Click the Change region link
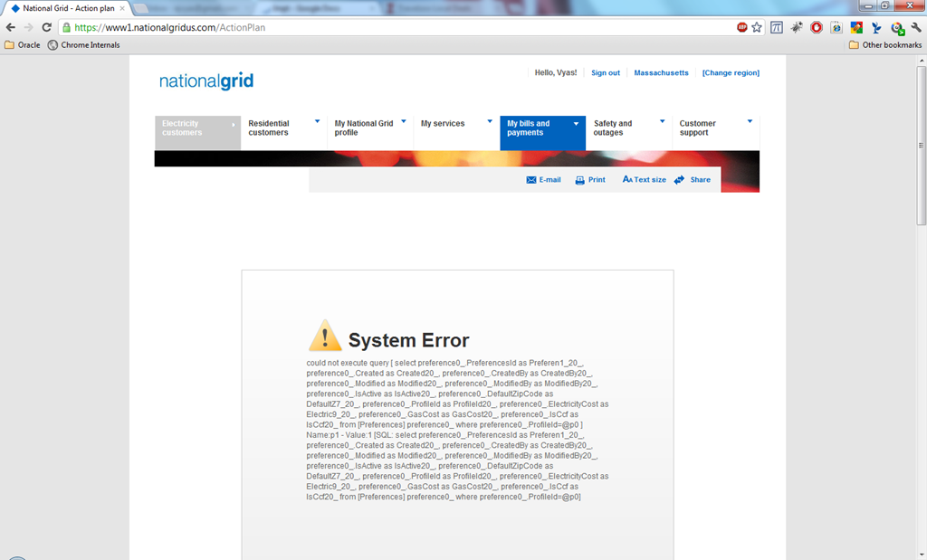Screen dimensions: 927x560 pos(731,73)
